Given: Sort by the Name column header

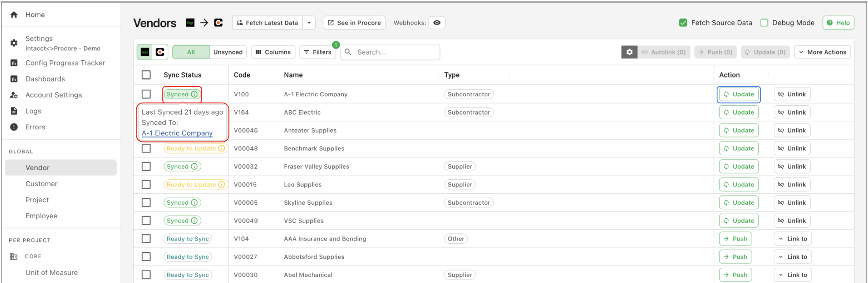Looking at the screenshot, I should pyautogui.click(x=293, y=75).
